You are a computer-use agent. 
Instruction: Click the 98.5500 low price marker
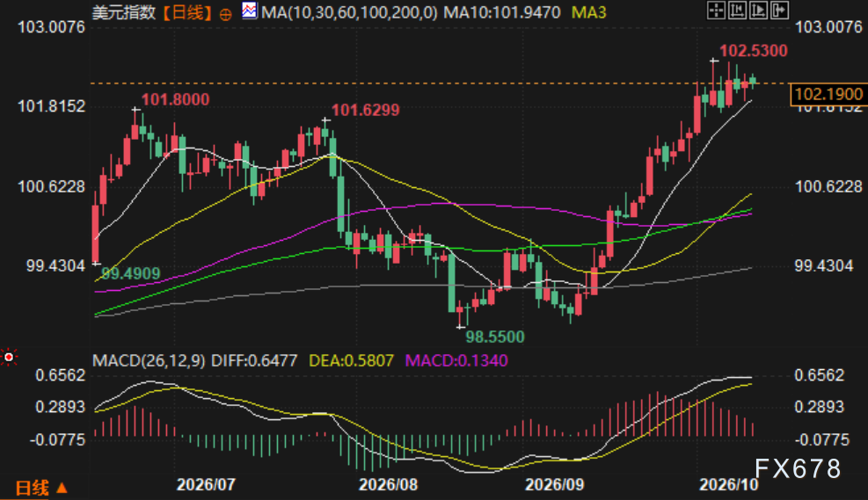coord(495,337)
